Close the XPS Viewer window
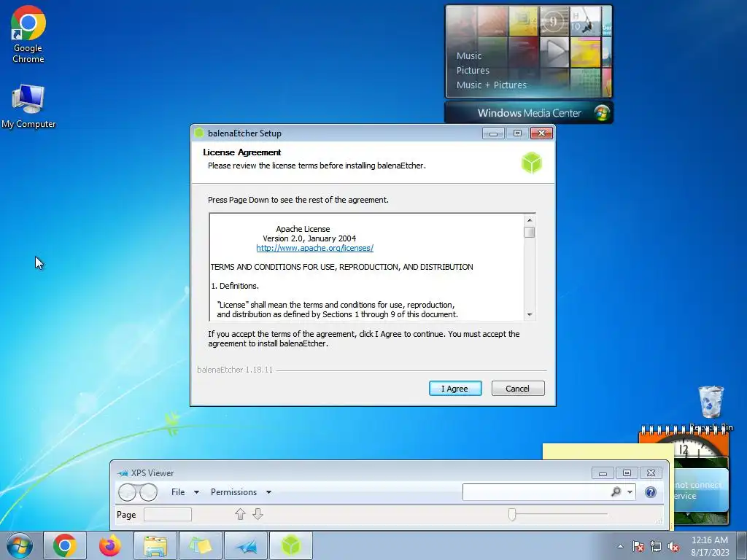The height and width of the screenshot is (560, 747). [651, 472]
